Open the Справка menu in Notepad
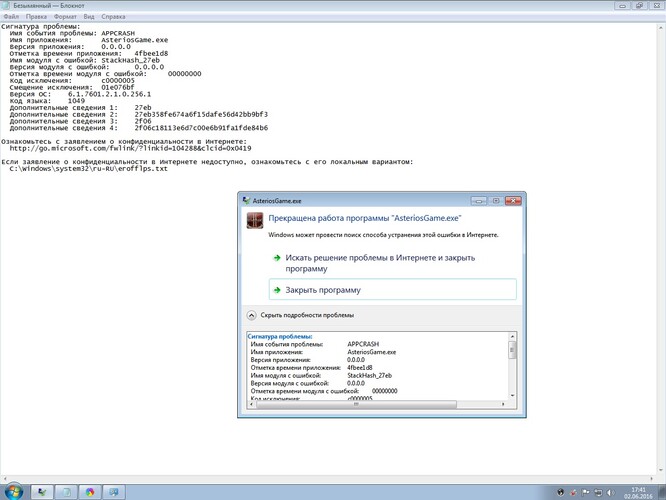Image resolution: width=666 pixels, height=500 pixels. (x=113, y=17)
